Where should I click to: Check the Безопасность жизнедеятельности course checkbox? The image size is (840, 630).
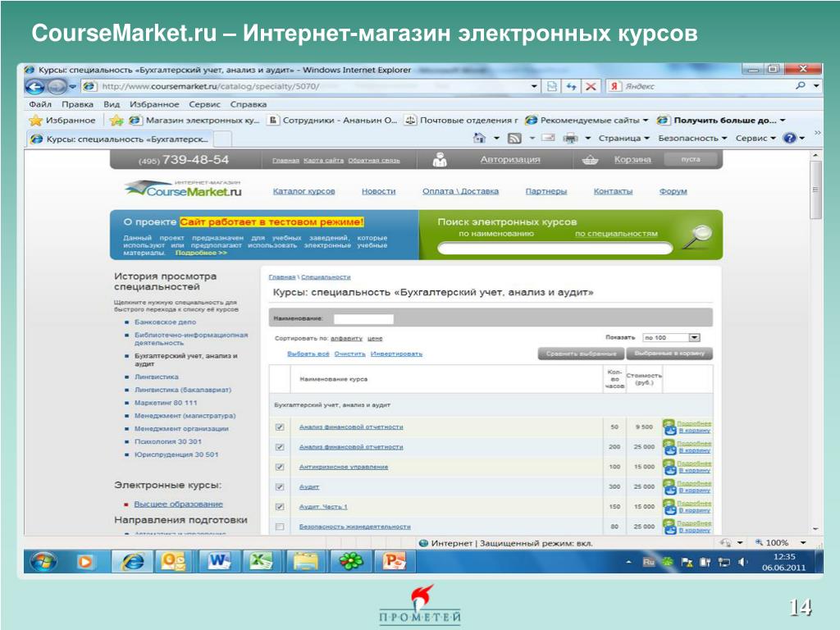pyautogui.click(x=279, y=527)
